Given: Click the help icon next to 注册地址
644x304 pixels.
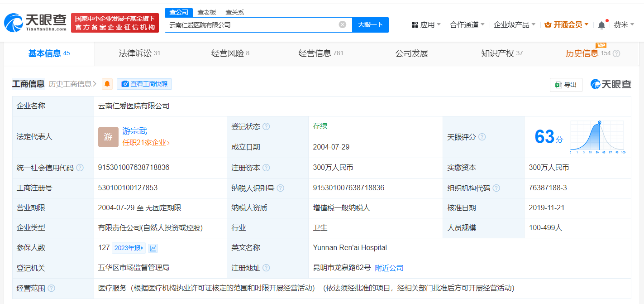Looking at the screenshot, I should (266, 268).
